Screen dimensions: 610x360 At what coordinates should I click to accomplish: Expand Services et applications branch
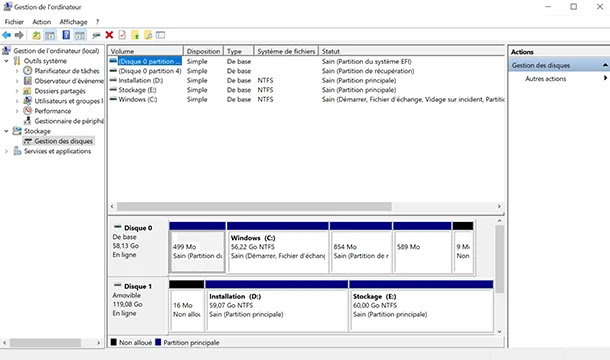(x=6, y=151)
